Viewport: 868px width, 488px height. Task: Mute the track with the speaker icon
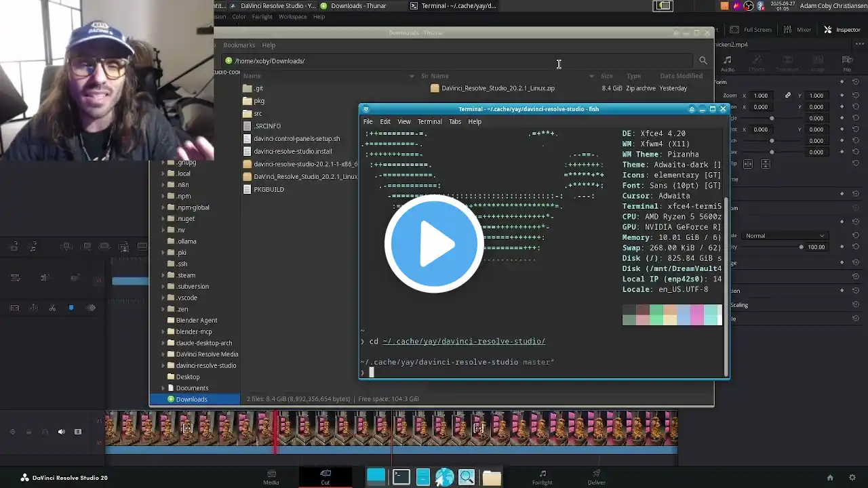[61, 432]
